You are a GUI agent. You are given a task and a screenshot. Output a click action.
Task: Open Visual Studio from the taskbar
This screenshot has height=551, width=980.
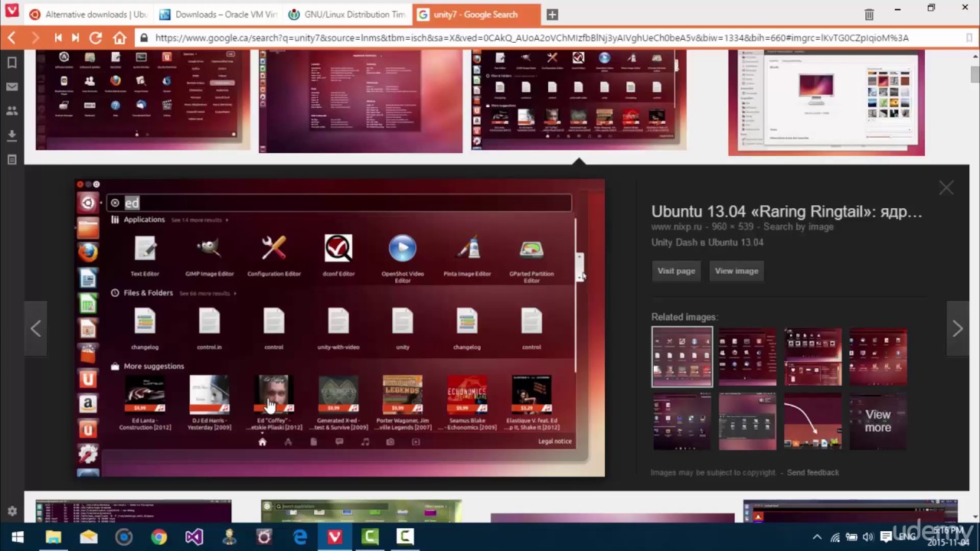pos(194,537)
